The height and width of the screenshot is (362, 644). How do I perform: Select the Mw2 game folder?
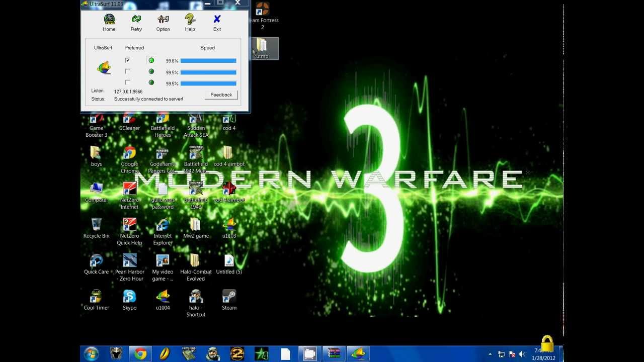pyautogui.click(x=196, y=228)
